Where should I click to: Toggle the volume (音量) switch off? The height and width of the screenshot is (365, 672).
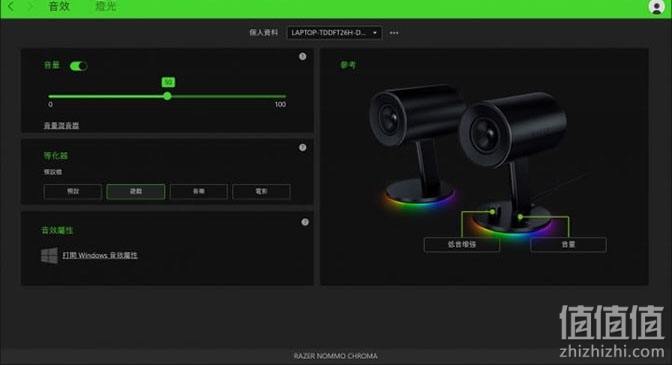[78, 66]
